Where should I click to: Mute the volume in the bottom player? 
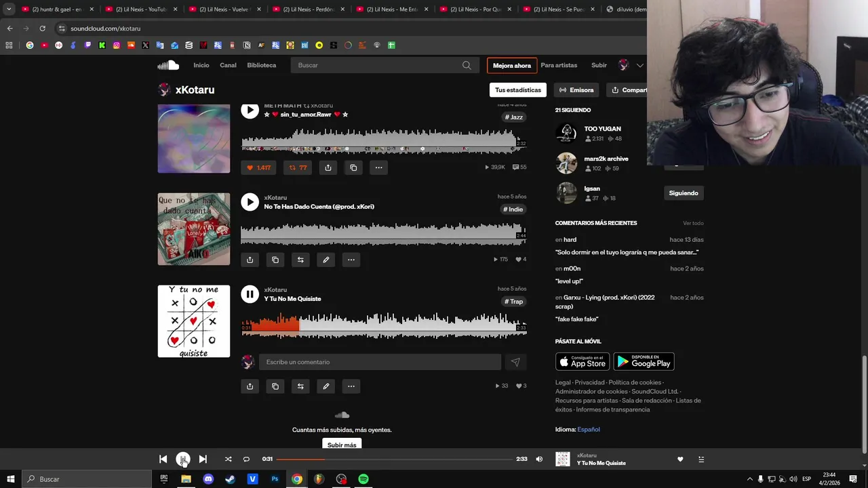(539, 459)
